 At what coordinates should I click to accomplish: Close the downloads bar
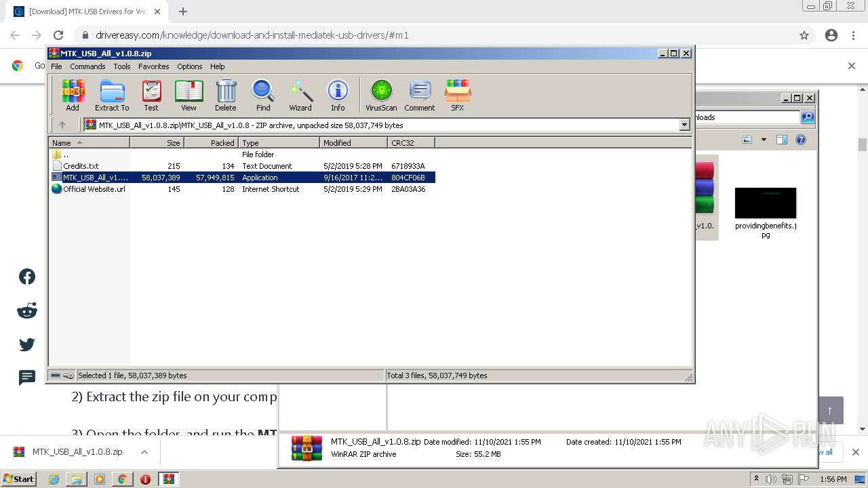tap(855, 452)
